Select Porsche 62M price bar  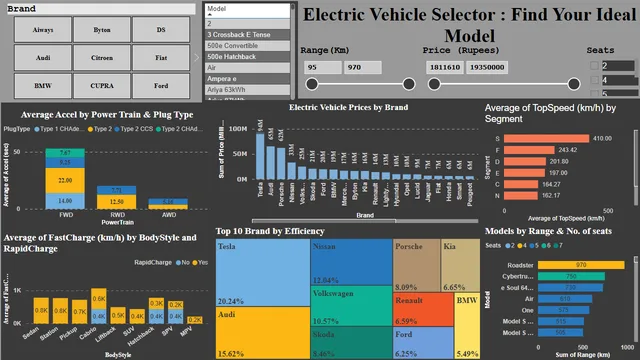(281, 164)
